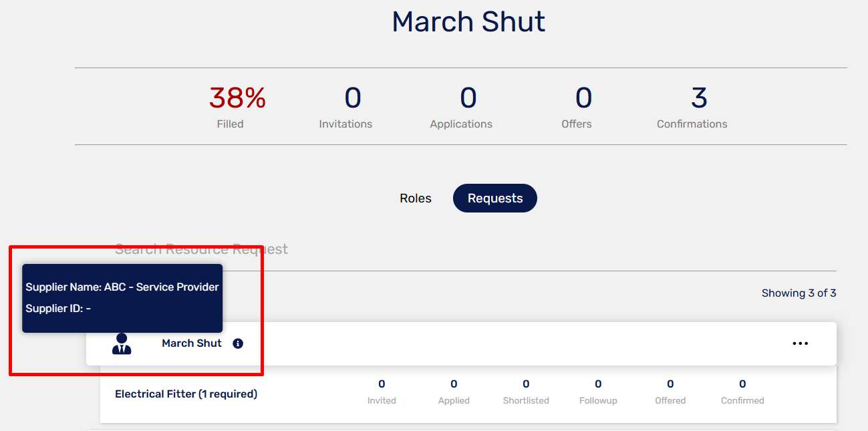Click Supplier Name text in tooltip
This screenshot has height=431, width=868.
(x=122, y=287)
